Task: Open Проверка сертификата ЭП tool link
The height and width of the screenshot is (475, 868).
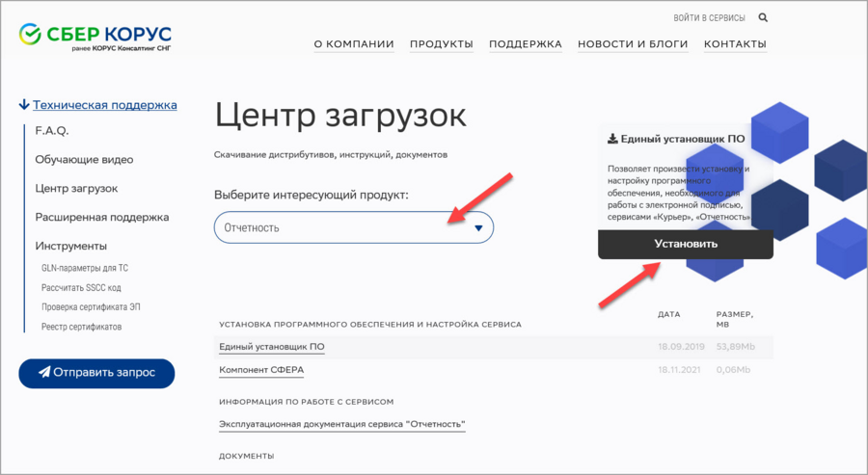Action: (x=91, y=307)
